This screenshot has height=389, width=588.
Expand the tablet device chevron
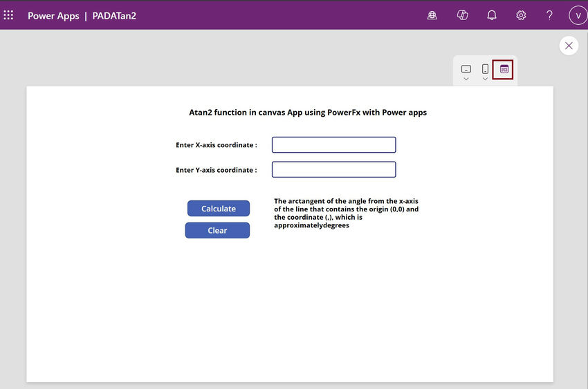(466, 79)
